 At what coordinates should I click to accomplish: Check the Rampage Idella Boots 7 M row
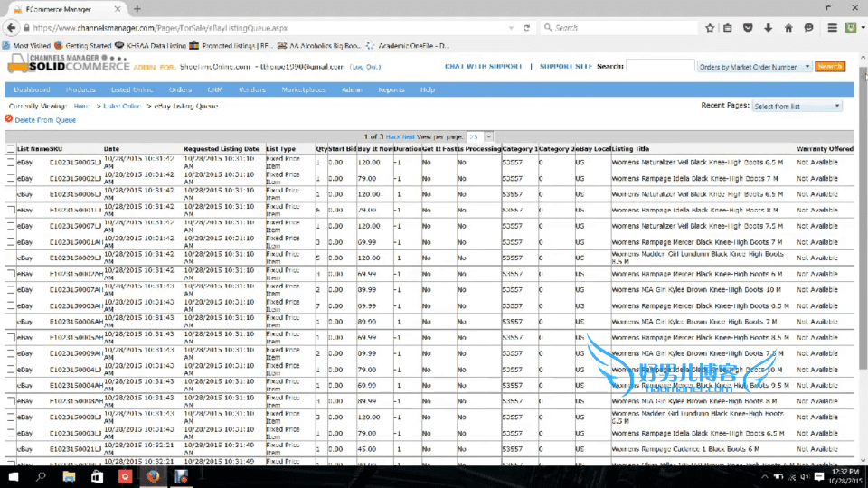[11, 178]
